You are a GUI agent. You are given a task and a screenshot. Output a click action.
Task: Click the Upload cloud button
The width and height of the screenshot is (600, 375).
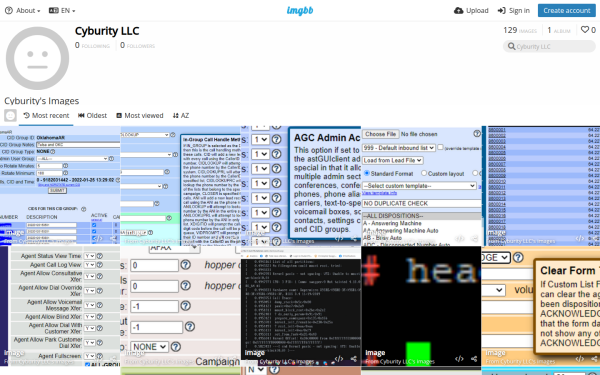[x=471, y=11]
